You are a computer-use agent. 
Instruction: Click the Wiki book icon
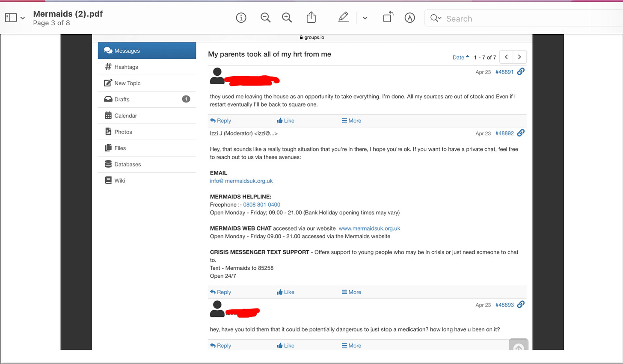pos(108,181)
